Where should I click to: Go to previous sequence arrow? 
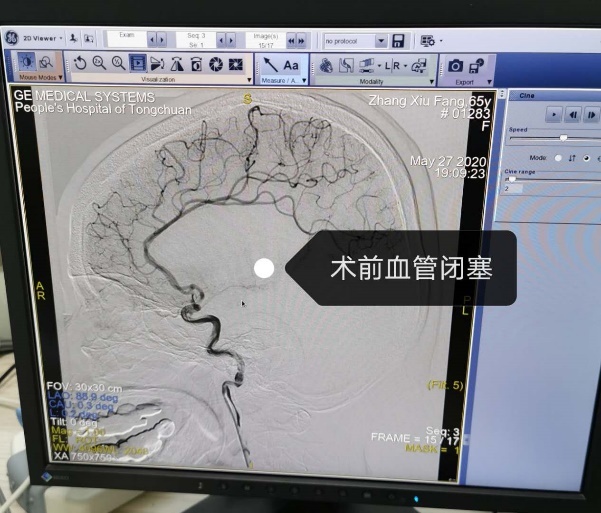pos(221,40)
